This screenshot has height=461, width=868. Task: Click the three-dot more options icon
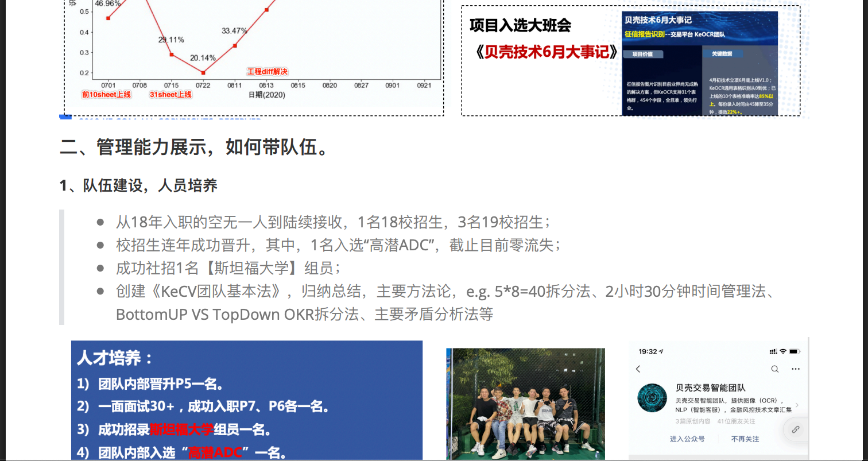click(796, 369)
